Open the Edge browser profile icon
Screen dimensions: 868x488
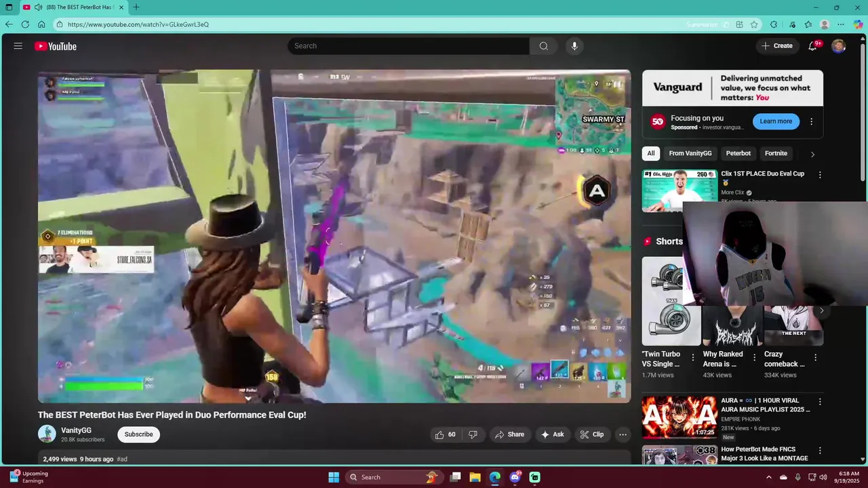click(x=825, y=24)
